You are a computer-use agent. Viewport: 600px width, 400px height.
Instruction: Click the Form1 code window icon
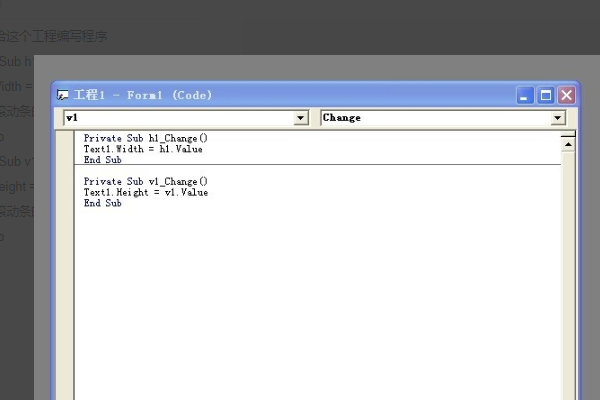[x=62, y=95]
